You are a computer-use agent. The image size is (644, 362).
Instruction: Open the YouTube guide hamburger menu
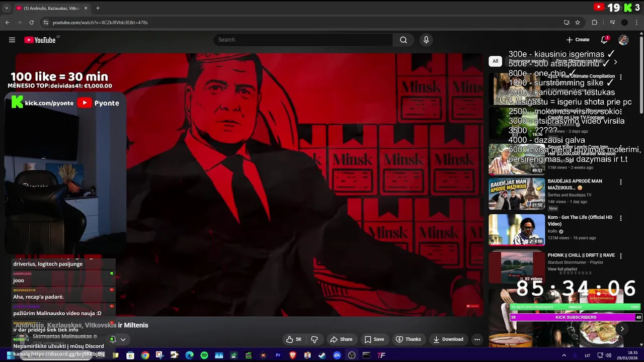coord(12,40)
